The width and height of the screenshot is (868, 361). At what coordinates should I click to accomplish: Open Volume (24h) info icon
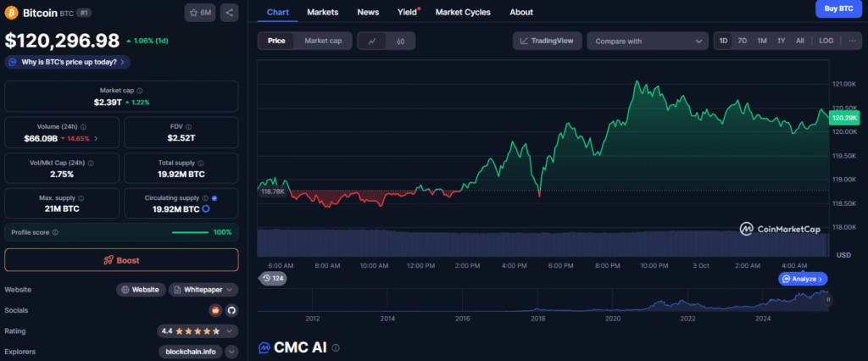84,127
